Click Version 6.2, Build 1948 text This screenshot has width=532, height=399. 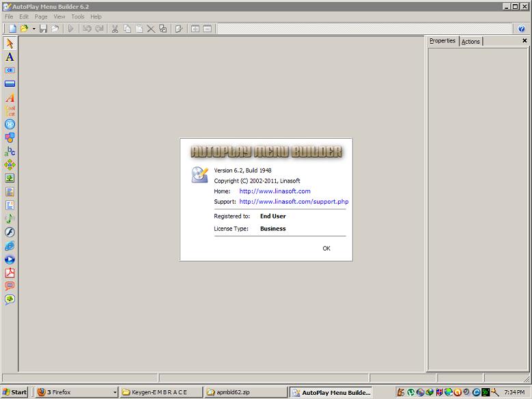point(242,171)
